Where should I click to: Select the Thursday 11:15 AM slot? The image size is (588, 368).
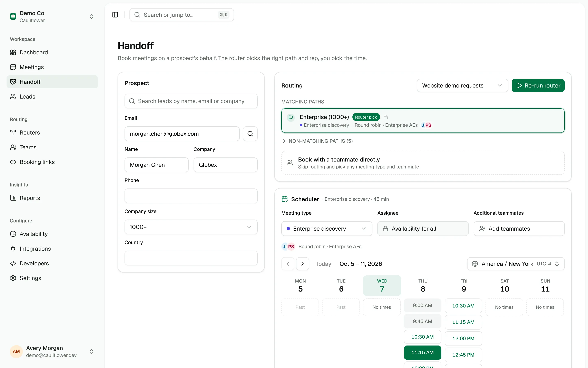(x=423, y=352)
